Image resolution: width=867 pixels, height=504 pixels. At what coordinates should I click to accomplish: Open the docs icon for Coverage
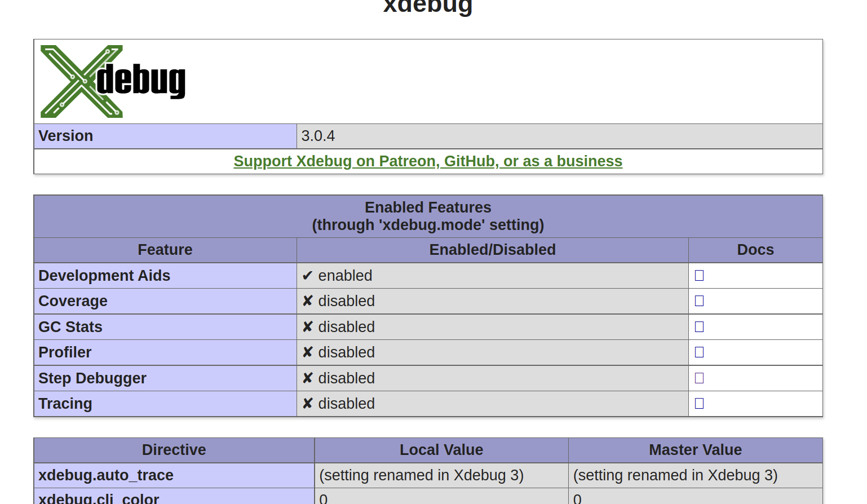[x=699, y=301]
